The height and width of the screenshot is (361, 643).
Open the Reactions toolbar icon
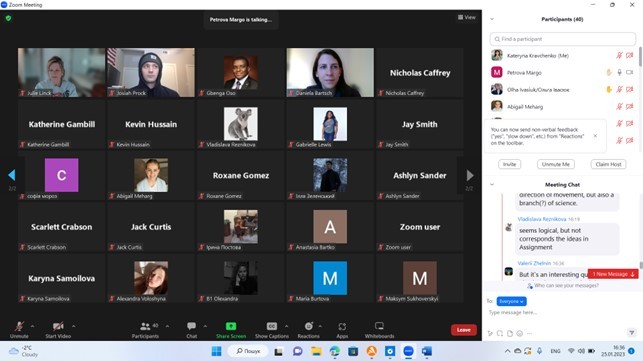tap(309, 326)
